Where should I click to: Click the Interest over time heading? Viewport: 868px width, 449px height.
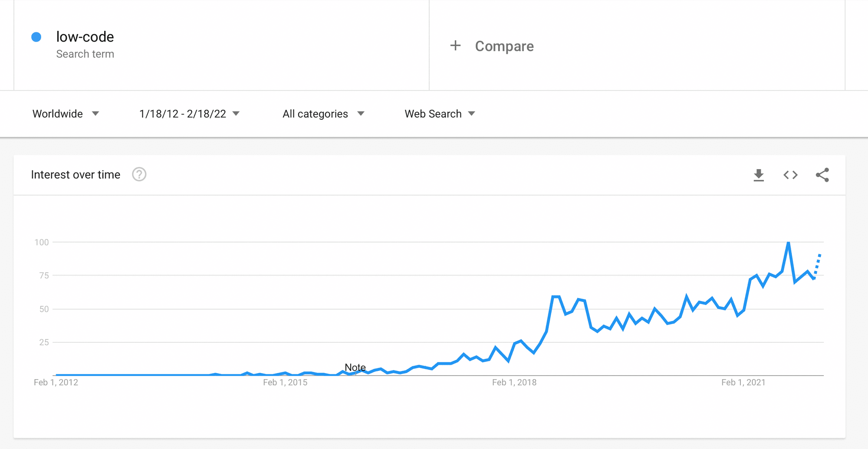click(75, 174)
